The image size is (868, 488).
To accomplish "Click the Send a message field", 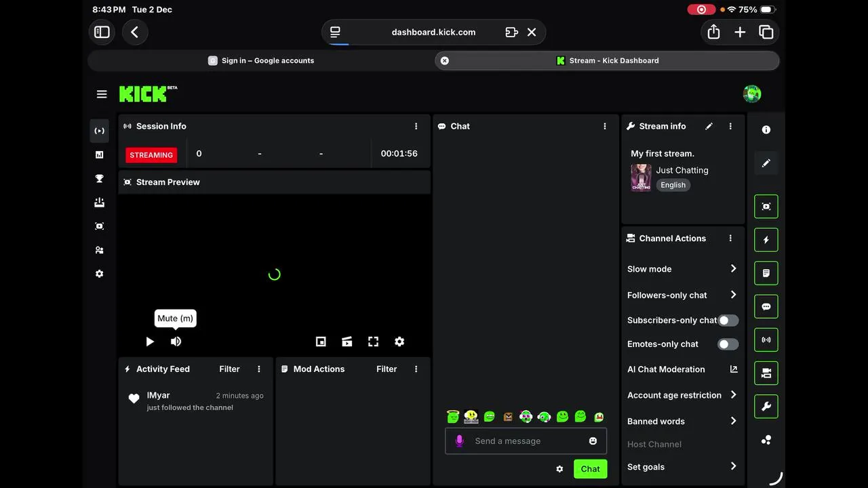I will point(526,441).
